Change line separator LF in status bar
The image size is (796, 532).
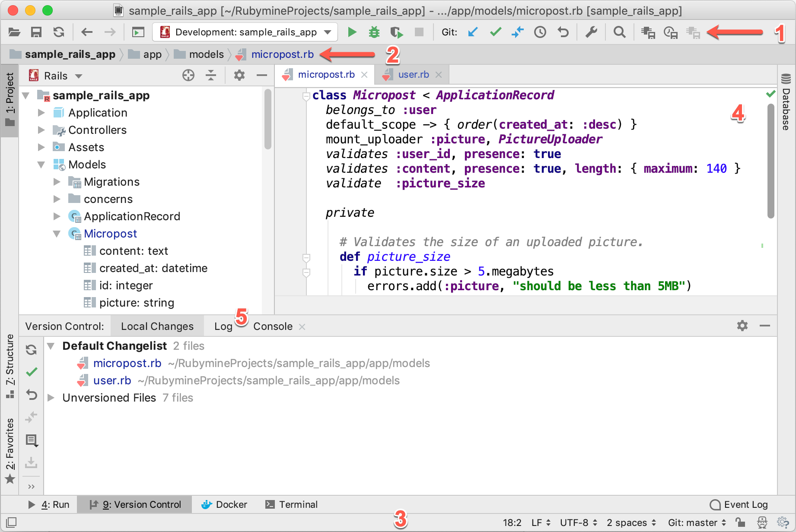click(541, 522)
